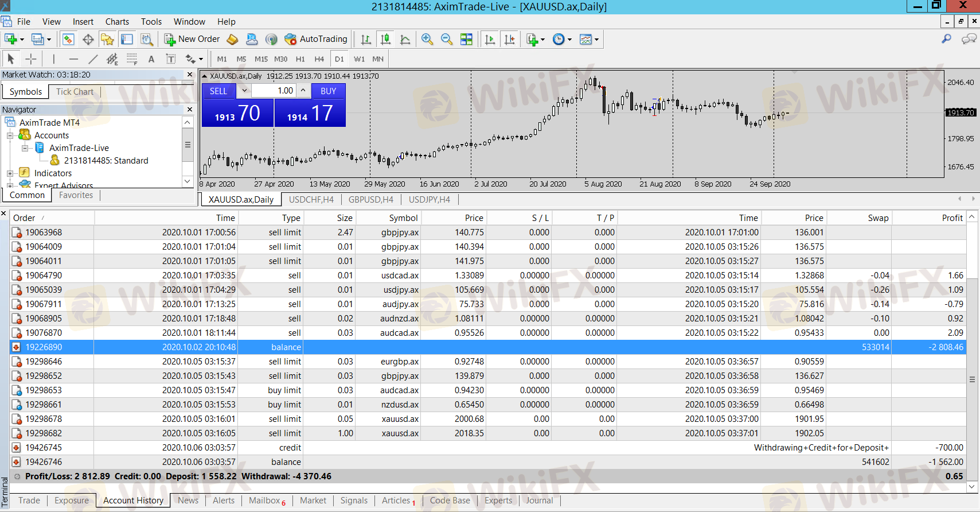Toggle chart auto scroll

[490, 39]
